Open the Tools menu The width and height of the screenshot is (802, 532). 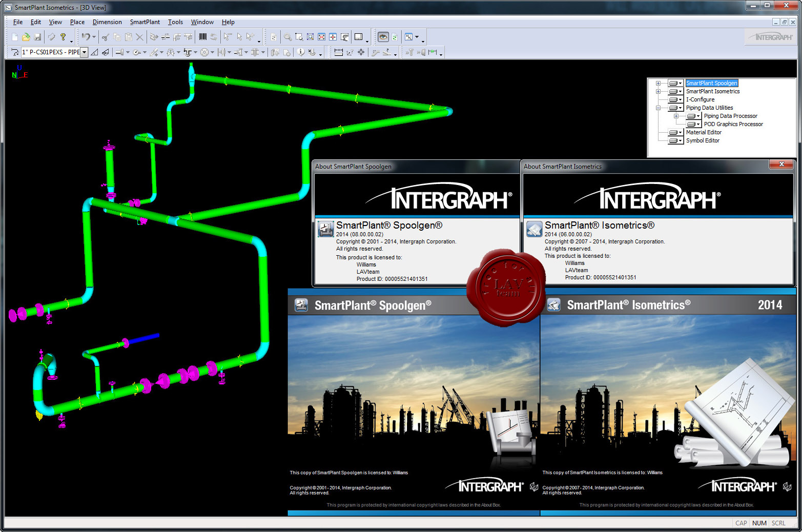175,22
